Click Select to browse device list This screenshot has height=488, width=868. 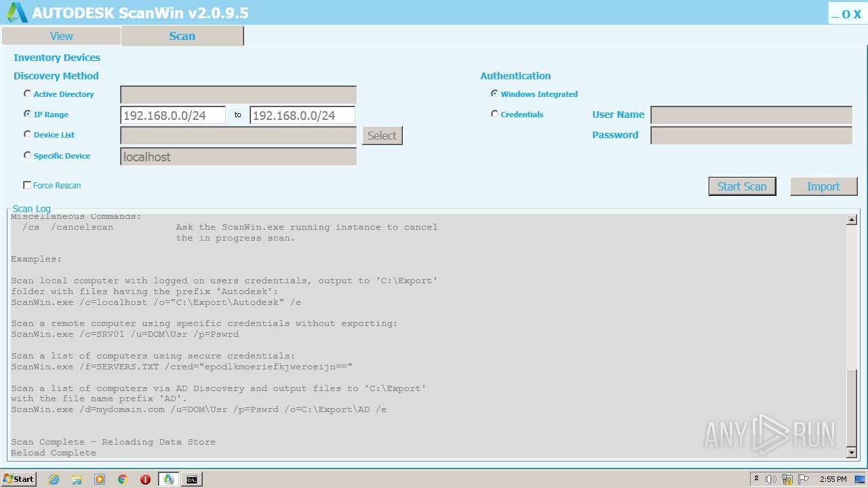point(382,136)
